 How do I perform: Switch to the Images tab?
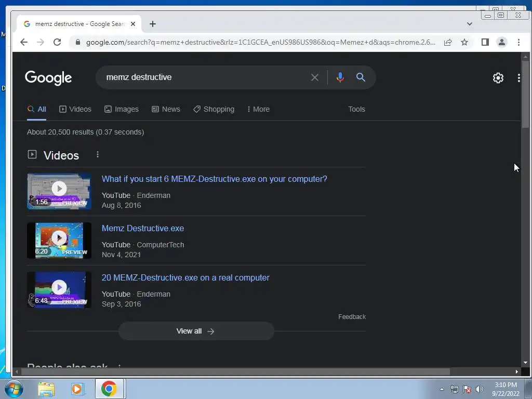pyautogui.click(x=122, y=109)
